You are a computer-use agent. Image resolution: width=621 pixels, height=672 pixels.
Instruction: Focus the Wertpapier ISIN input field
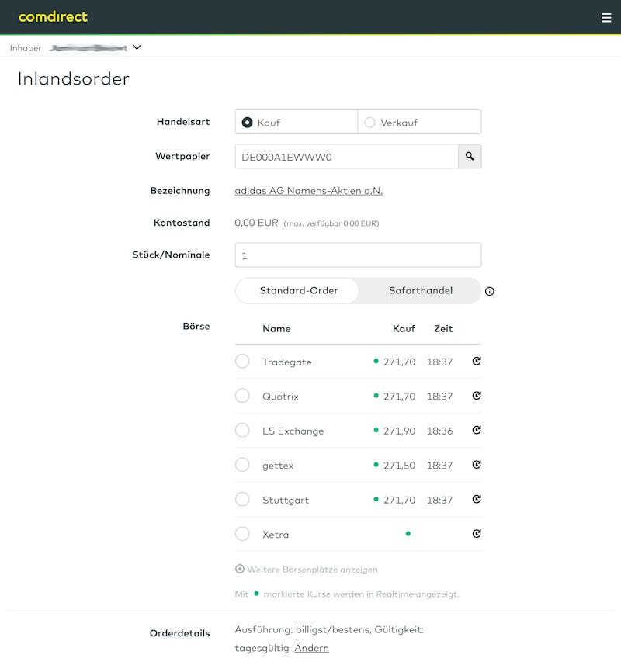pyautogui.click(x=346, y=157)
